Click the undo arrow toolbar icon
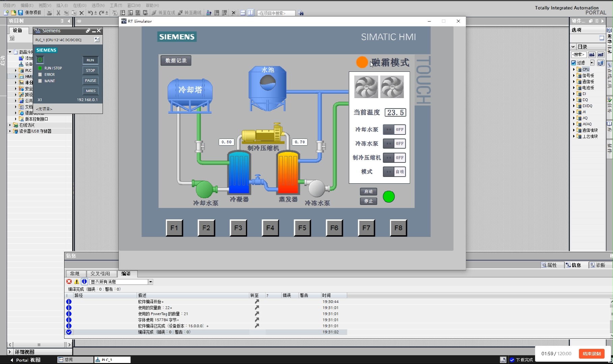Screen dimensions: 613x364 point(90,13)
